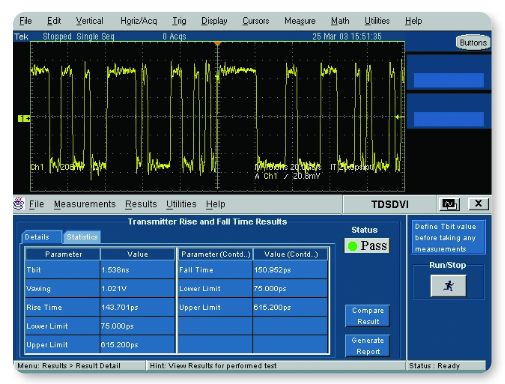Click the Fall Time value 150.952ps

(x=290, y=270)
